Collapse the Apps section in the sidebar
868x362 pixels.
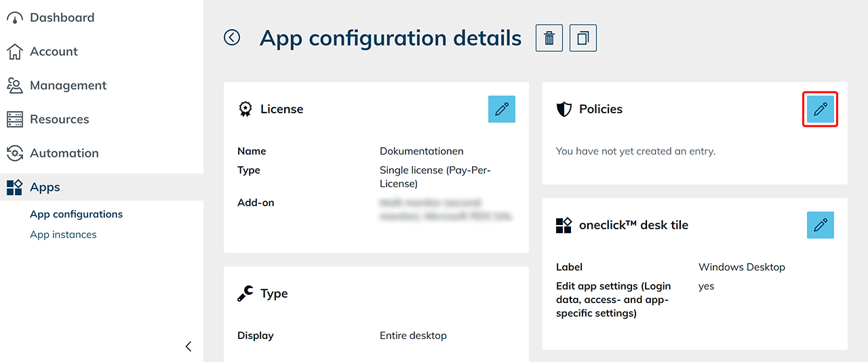pyautogui.click(x=45, y=187)
